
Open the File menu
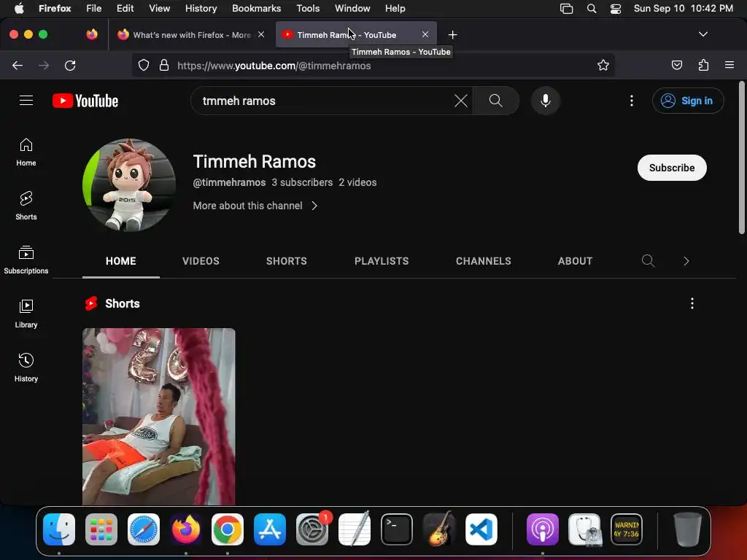[x=94, y=8]
